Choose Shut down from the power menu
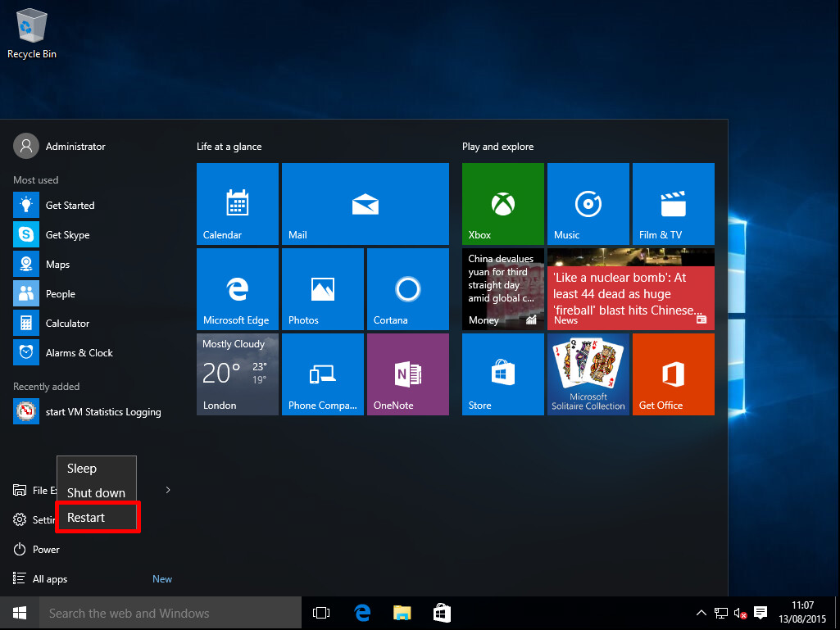 coord(97,493)
